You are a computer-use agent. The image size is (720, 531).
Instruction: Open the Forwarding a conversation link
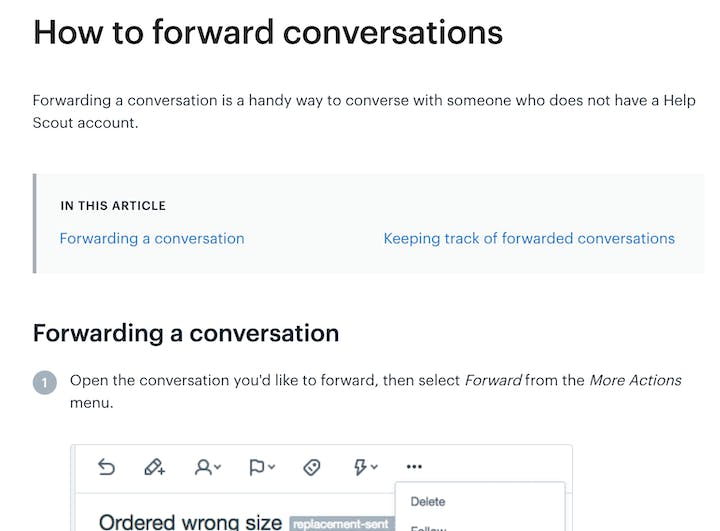pyautogui.click(x=152, y=238)
